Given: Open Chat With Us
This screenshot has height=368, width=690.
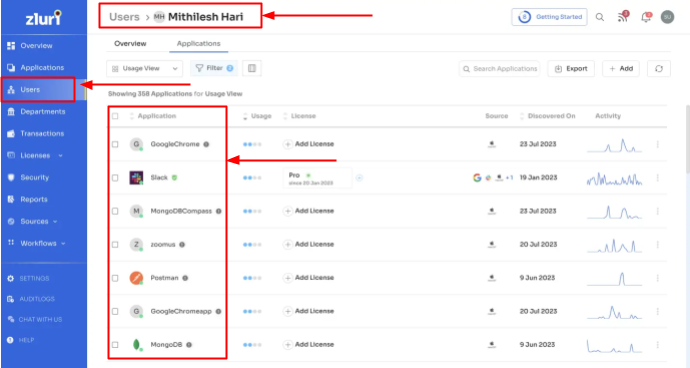Looking at the screenshot, I should [x=35, y=320].
